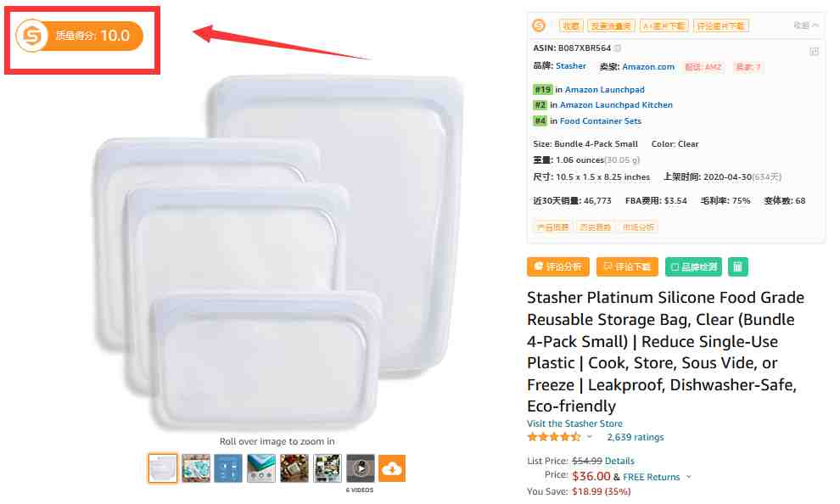This screenshot has width=840, height=504.
Task: Click the orange quality score badge
Action: pyautogui.click(x=79, y=36)
